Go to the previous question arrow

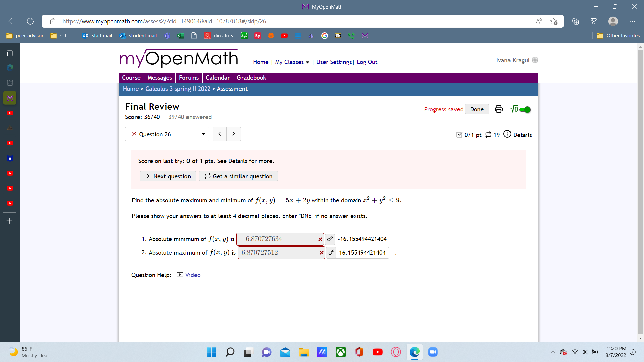point(220,134)
